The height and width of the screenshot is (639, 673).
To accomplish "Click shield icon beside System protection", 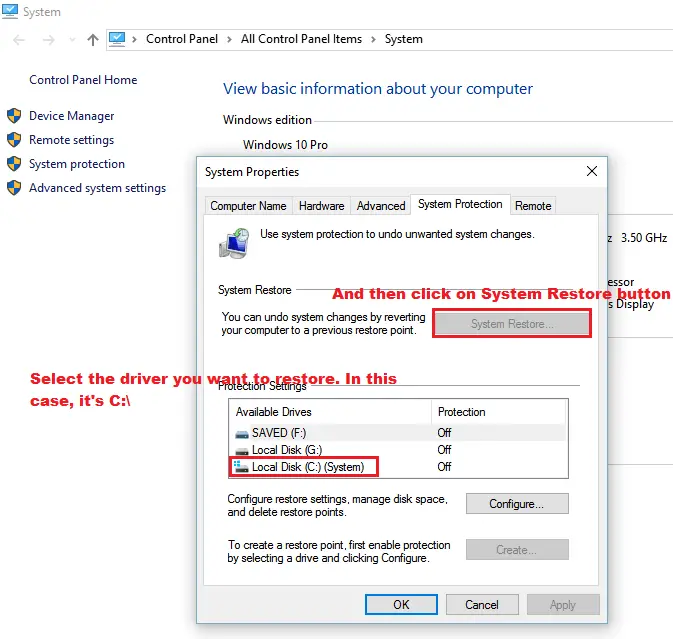I will click(x=14, y=164).
